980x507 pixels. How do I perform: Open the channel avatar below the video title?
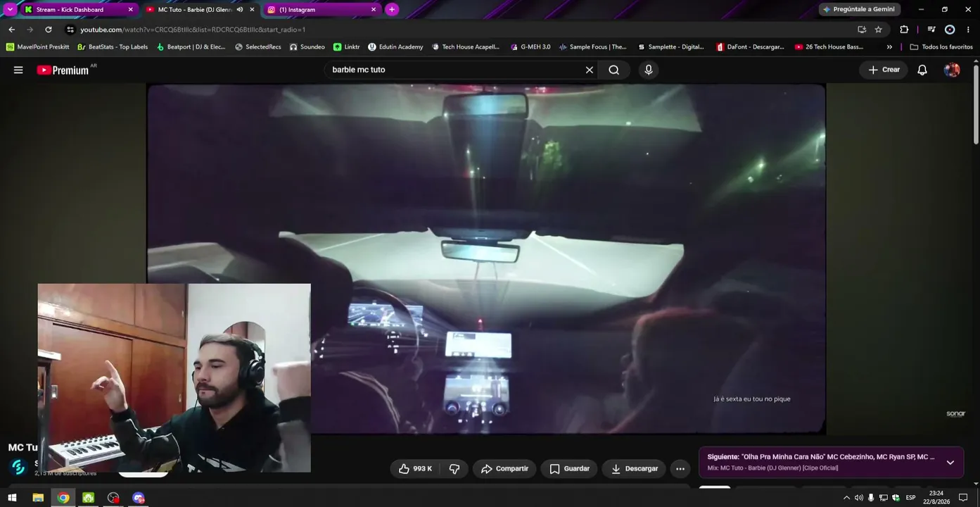(x=18, y=467)
